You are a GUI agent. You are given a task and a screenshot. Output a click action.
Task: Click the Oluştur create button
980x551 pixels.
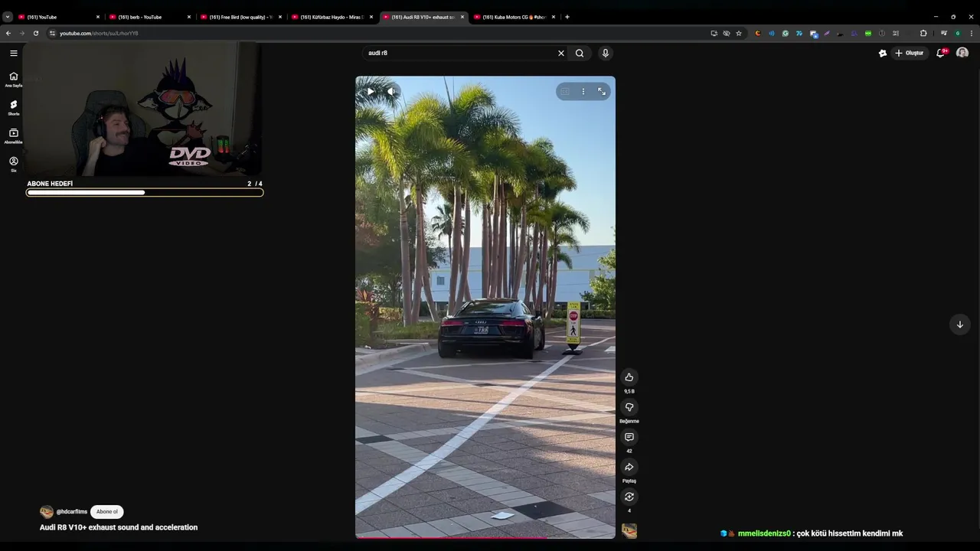[910, 53]
